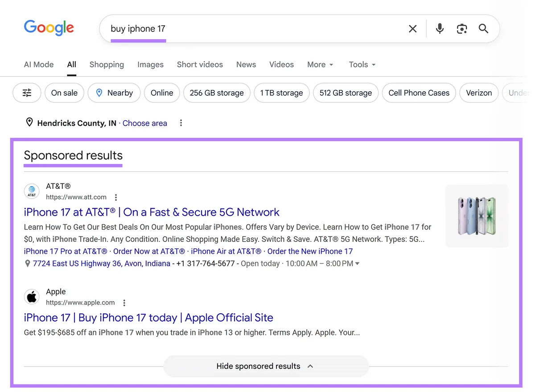Apply the On sale filter chip
The width and height of the screenshot is (535, 392).
(64, 93)
